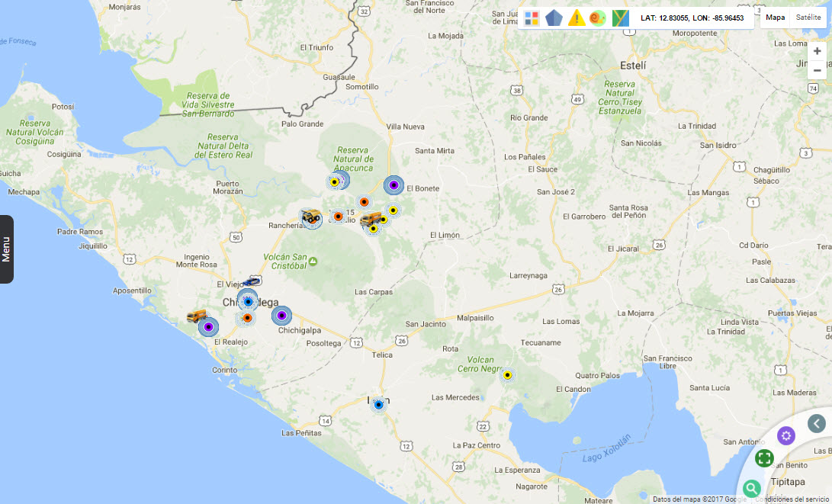832x504 pixels.
Task: Open search with the green magnifier icon
Action: pos(751,488)
